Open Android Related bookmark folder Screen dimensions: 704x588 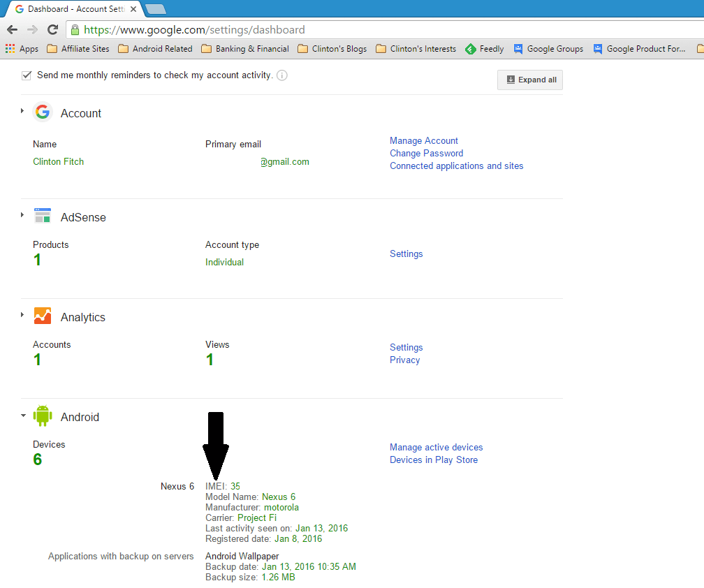pos(155,48)
